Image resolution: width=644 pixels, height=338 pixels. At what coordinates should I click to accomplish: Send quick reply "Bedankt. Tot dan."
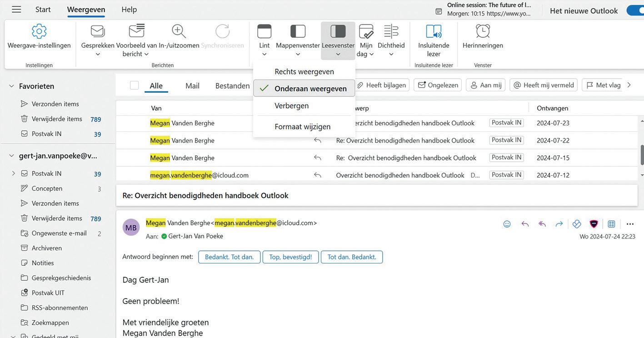click(x=230, y=257)
